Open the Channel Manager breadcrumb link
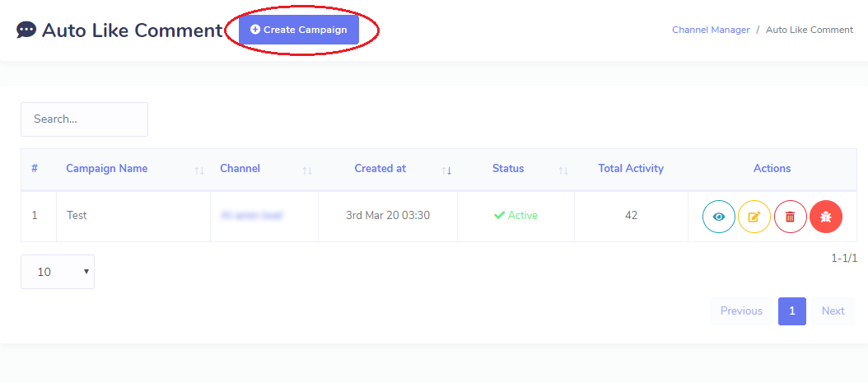The height and width of the screenshot is (383, 868). [x=711, y=30]
